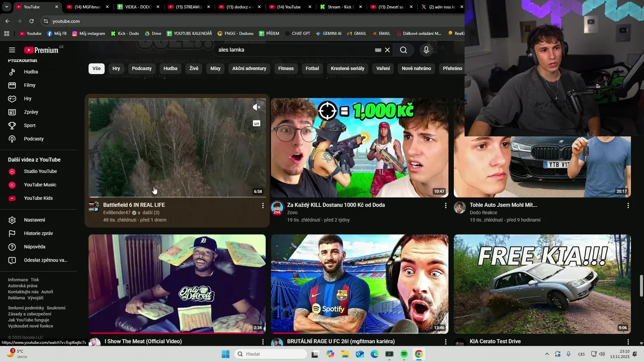Start voice search with microphone icon
This screenshot has height=362, width=644.
click(426, 50)
